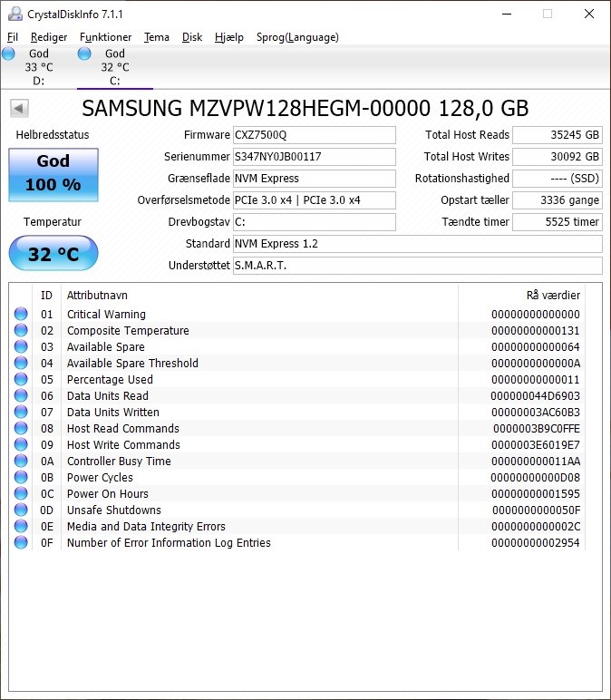The height and width of the screenshot is (700, 611).
Task: Select disk D: status icon at 33 °C
Action: [x=8, y=54]
